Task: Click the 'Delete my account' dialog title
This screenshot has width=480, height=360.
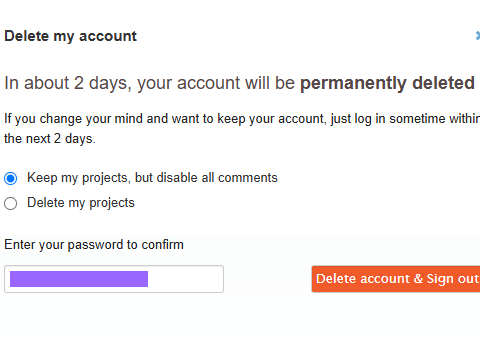Action: click(x=70, y=36)
